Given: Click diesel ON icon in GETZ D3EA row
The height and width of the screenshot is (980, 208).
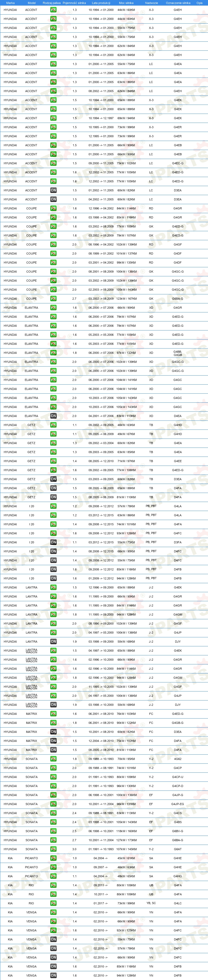Looking at the screenshot, I should (x=53, y=479).
